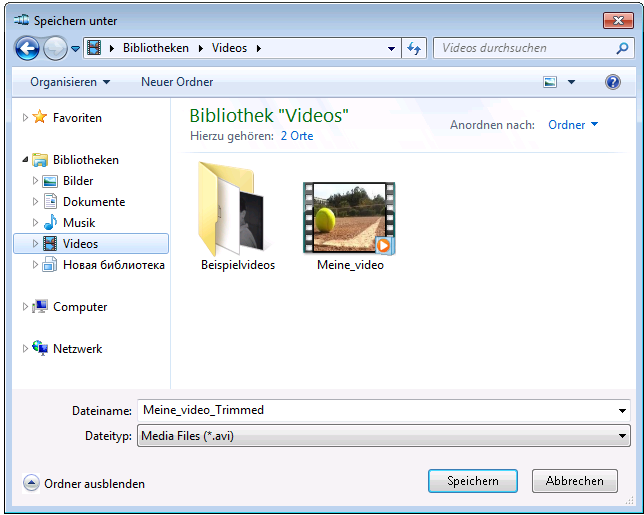Select Netzwerk in the navigation pane
The image size is (644, 515).
point(78,349)
